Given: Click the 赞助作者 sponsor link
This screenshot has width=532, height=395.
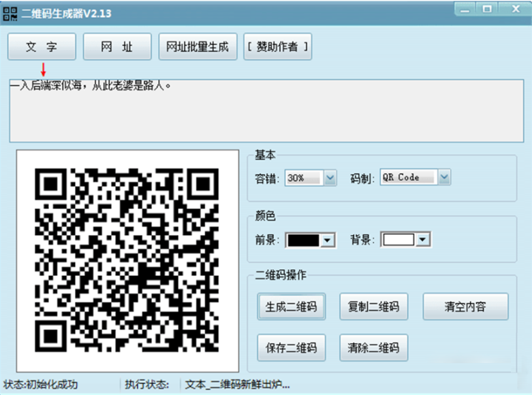Looking at the screenshot, I should coord(277,47).
